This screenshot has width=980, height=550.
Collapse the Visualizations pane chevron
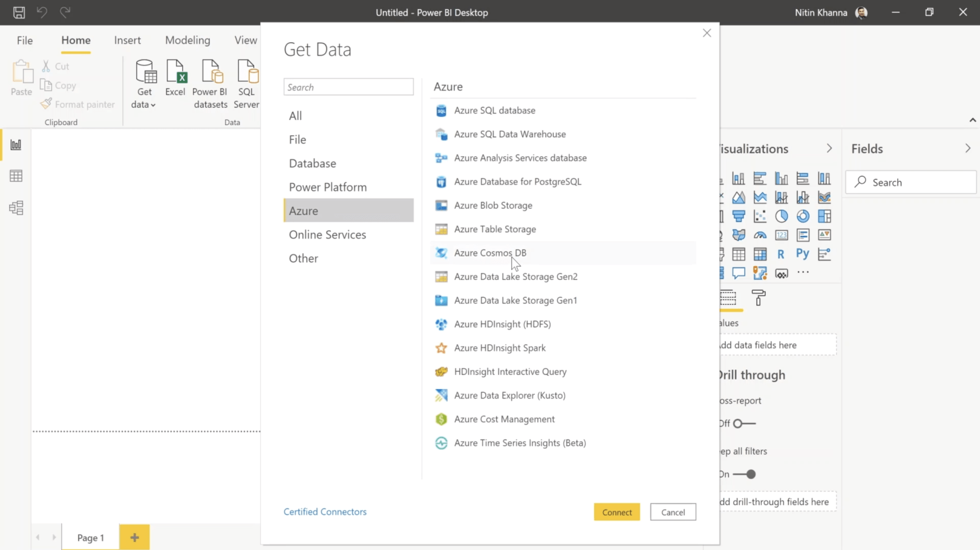pyautogui.click(x=829, y=149)
